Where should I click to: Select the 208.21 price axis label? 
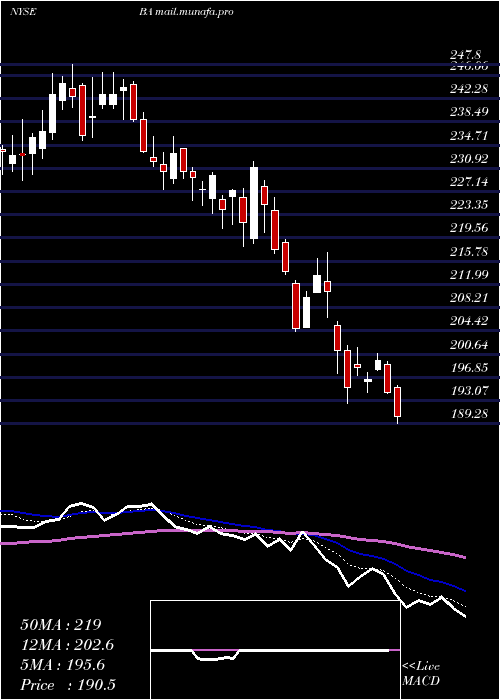(469, 298)
